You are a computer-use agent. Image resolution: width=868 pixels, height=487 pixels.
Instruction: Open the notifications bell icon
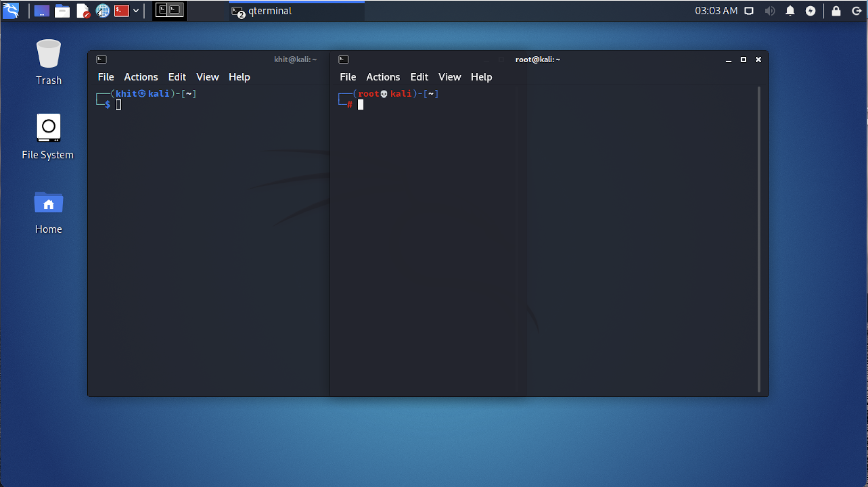click(x=790, y=11)
